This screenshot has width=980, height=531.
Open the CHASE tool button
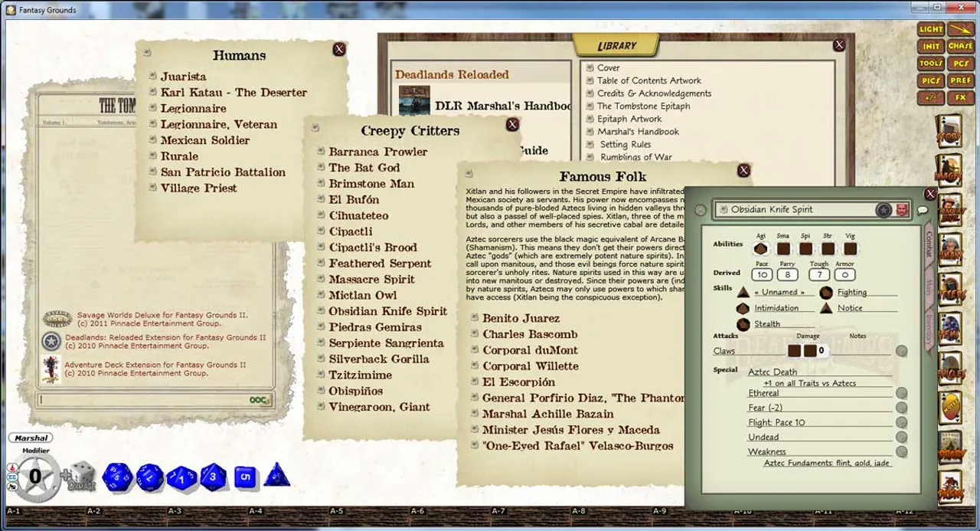[x=961, y=46]
